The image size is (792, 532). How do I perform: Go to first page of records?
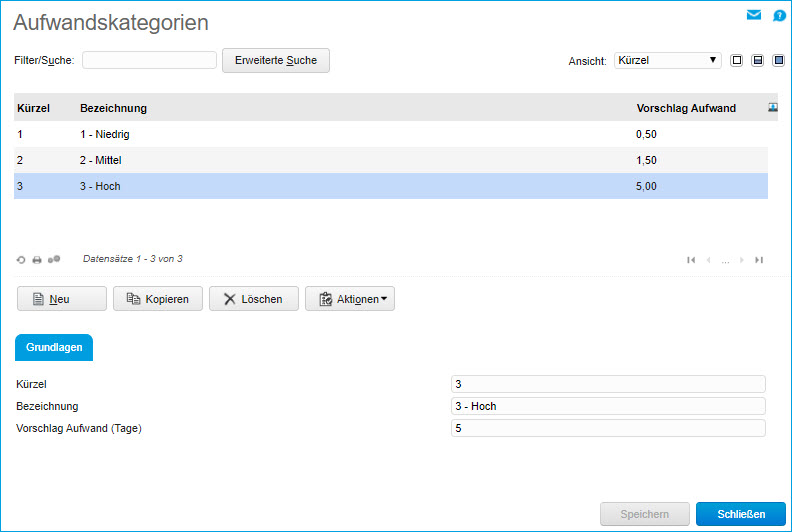pos(691,260)
